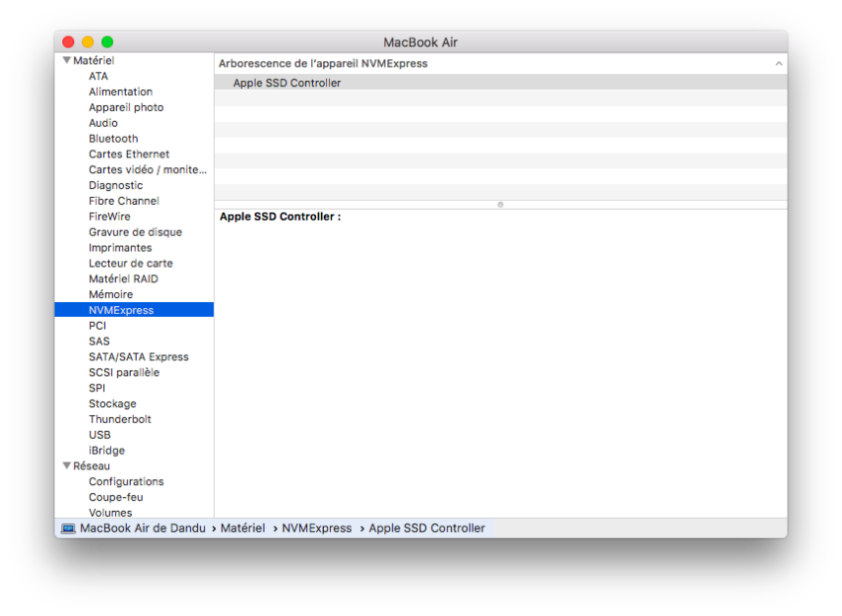Open Configurations under Réseau
The width and height of the screenshot is (842, 616).
[126, 481]
